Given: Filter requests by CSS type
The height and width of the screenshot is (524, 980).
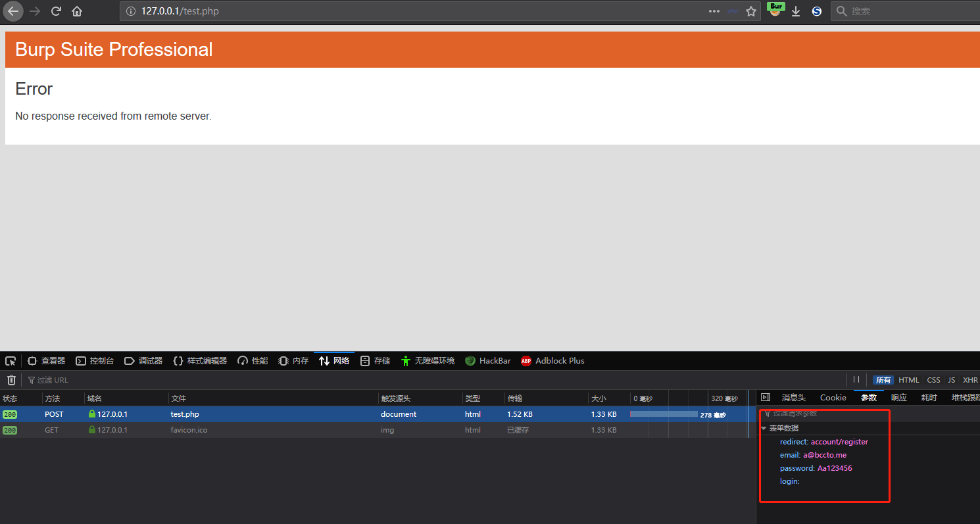Looking at the screenshot, I should [934, 380].
